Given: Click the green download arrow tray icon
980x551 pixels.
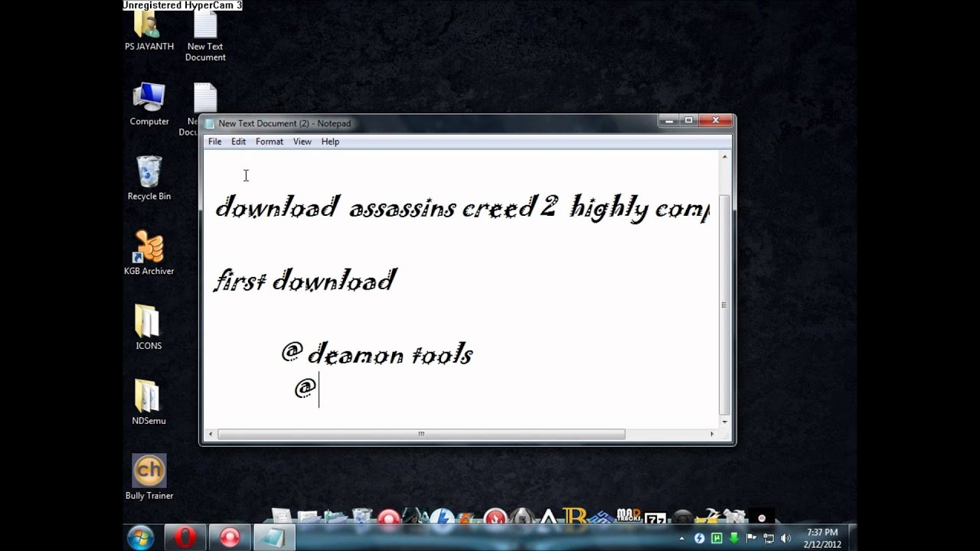Looking at the screenshot, I should pyautogui.click(x=734, y=538).
